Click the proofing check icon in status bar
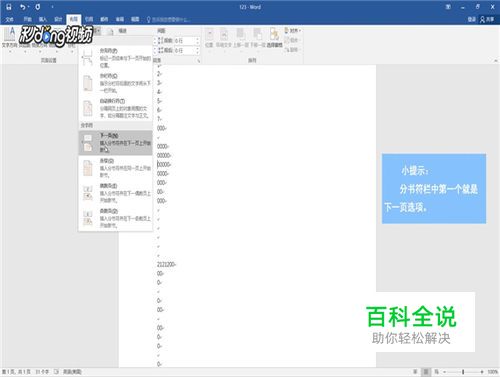500x377 pixels. 56,372
